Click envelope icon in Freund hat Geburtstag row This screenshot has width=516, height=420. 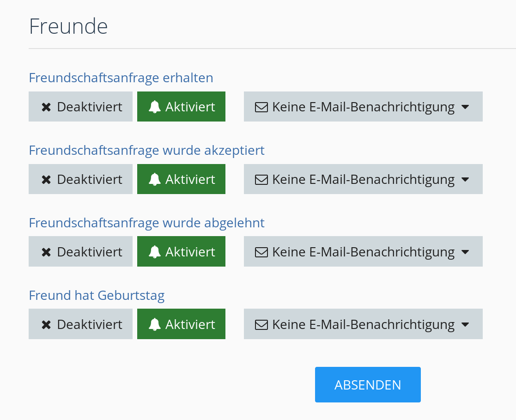coord(261,325)
